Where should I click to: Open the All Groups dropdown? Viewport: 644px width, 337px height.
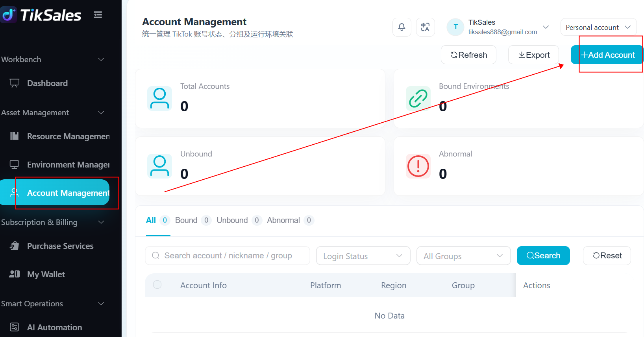click(463, 256)
